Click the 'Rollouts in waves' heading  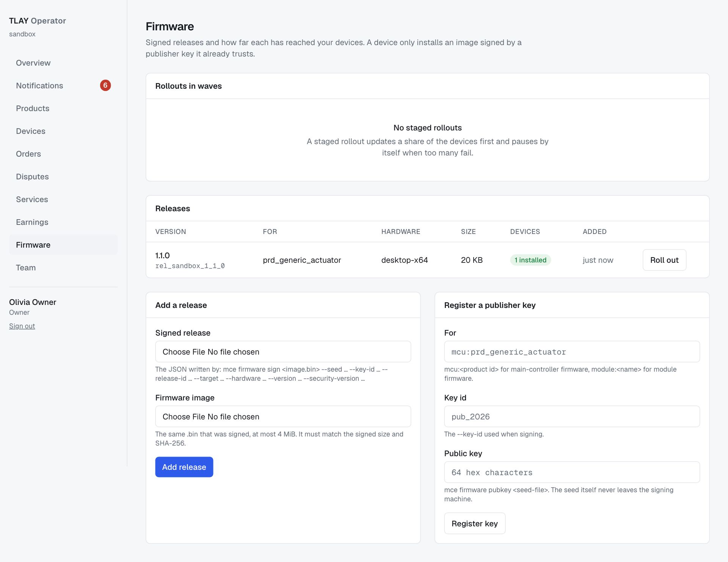point(188,86)
